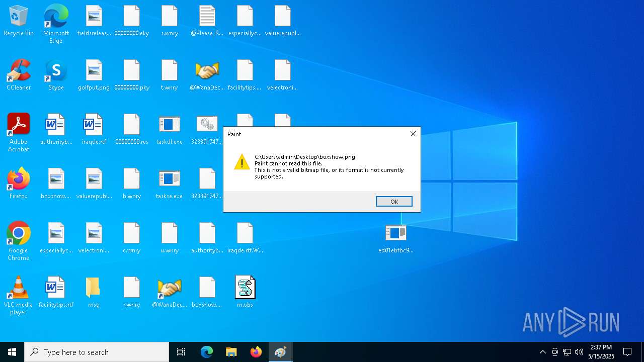This screenshot has height=362, width=644.
Task: Open the Windows Start menu
Action: coord(12,352)
